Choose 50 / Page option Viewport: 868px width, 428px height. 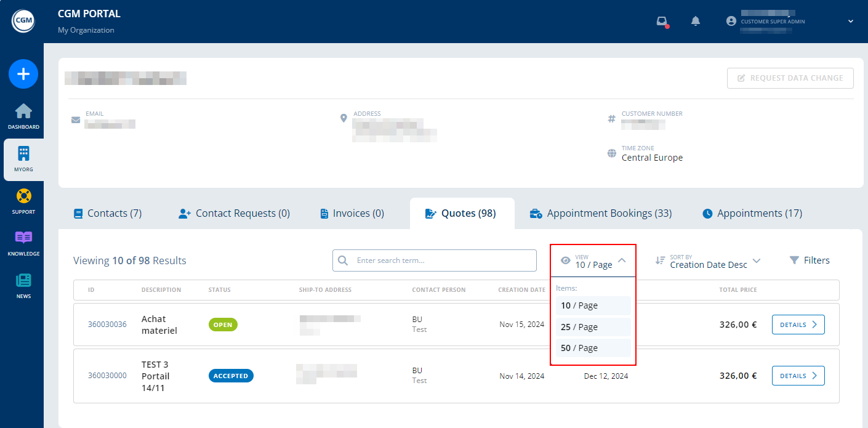(593, 348)
